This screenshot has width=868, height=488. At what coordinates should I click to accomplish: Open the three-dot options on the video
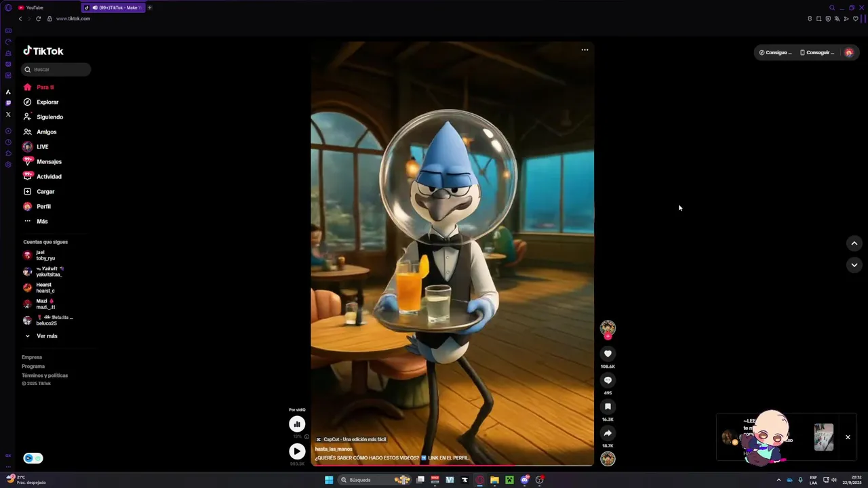coord(585,49)
